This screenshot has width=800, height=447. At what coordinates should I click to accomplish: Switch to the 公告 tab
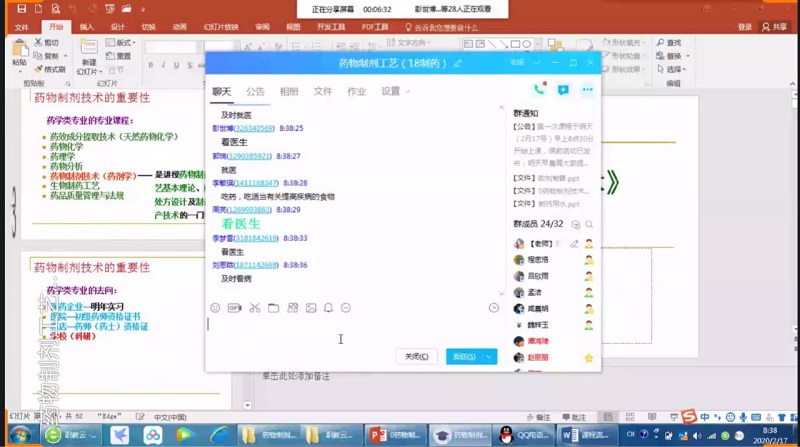pyautogui.click(x=256, y=91)
